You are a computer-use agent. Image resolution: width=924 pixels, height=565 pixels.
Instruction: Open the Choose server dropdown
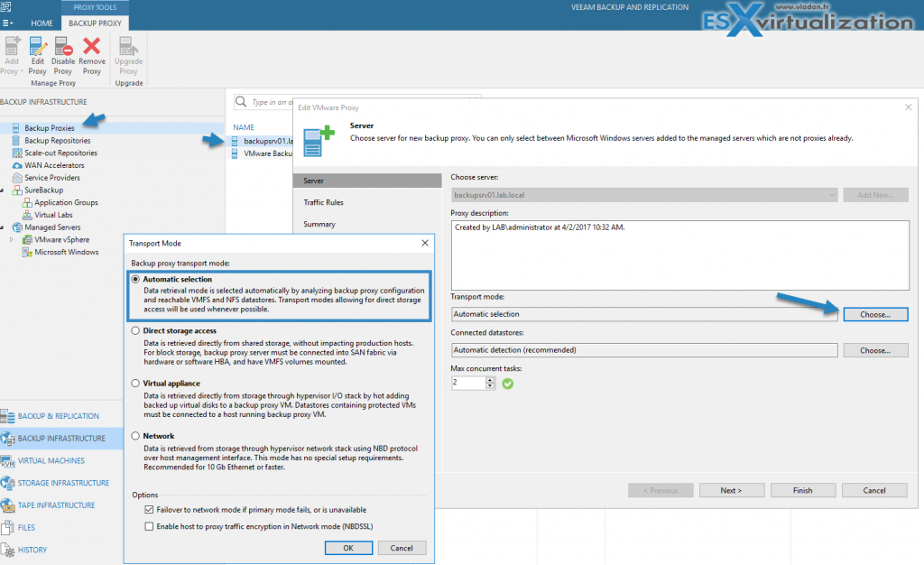click(x=830, y=195)
